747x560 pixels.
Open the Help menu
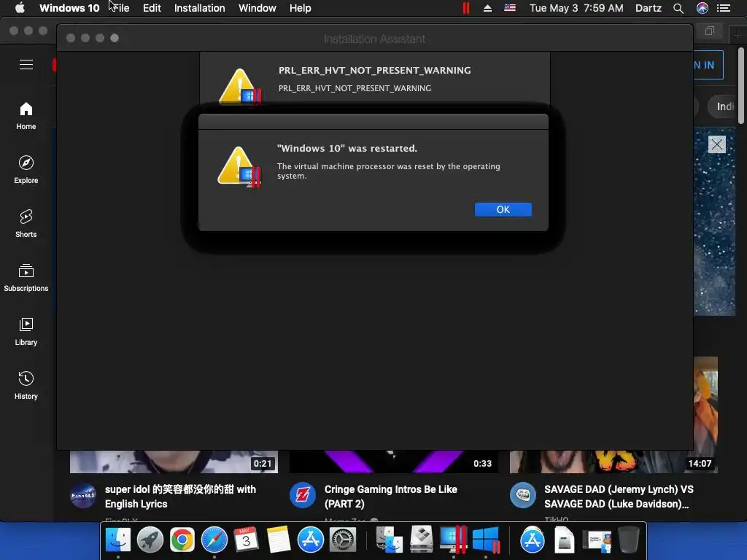300,8
